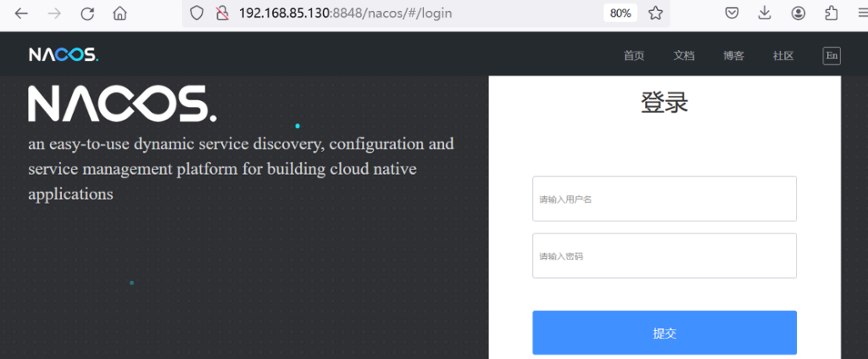Open the downloads panel
The width and height of the screenshot is (868, 359).
765,14
